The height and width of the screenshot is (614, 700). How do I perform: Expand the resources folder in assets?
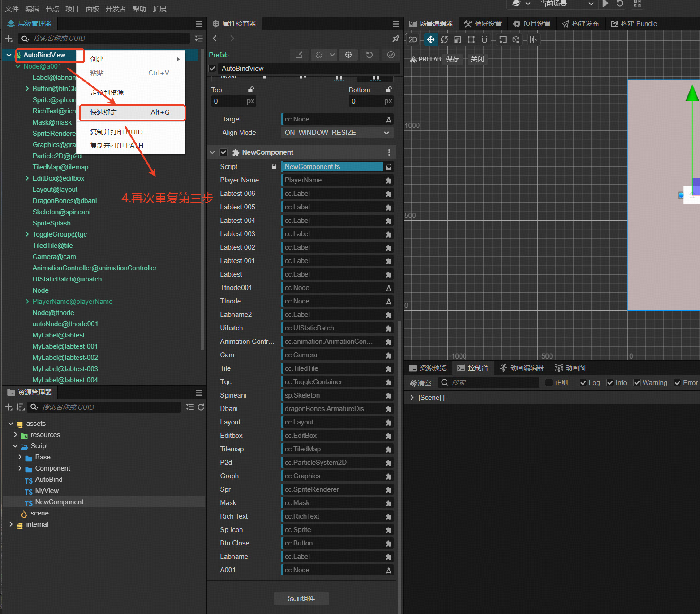16,435
